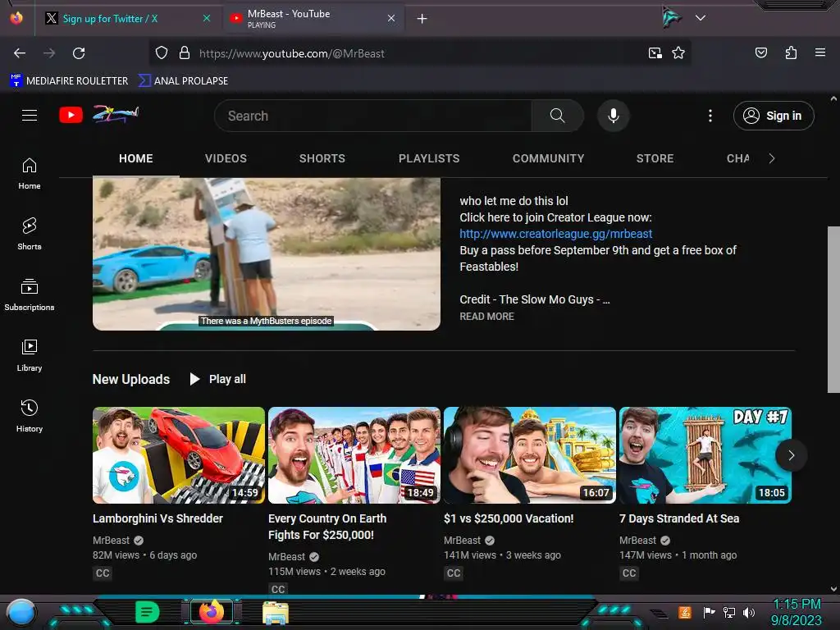Image resolution: width=840 pixels, height=630 pixels.
Task: Select the HOME channel tab
Action: 136,158
